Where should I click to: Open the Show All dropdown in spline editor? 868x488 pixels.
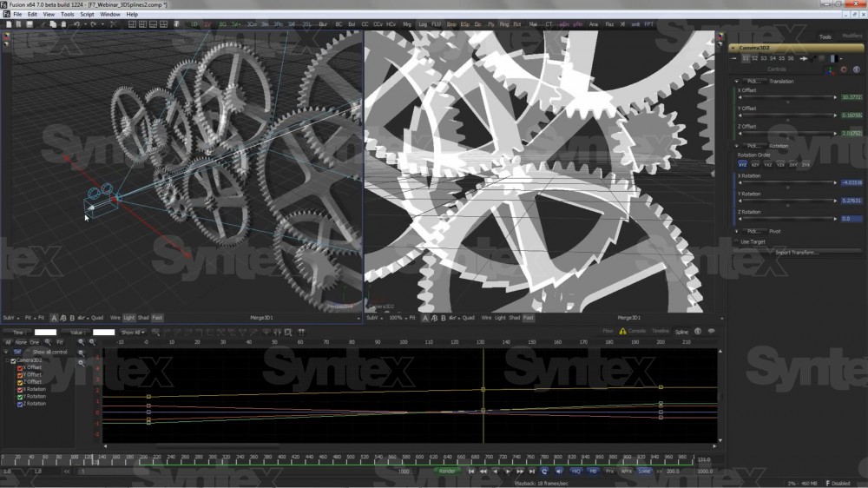[131, 332]
